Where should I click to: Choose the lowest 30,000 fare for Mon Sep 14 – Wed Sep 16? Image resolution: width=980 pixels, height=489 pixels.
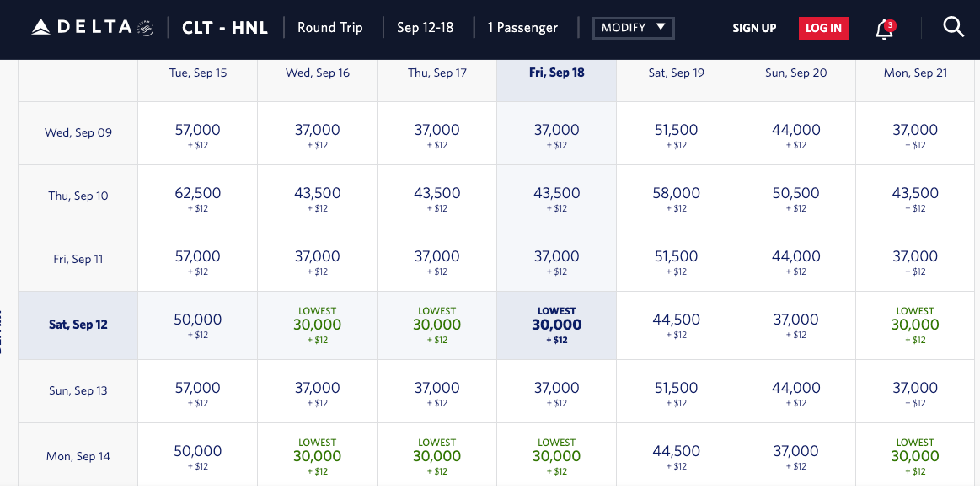coord(317,456)
